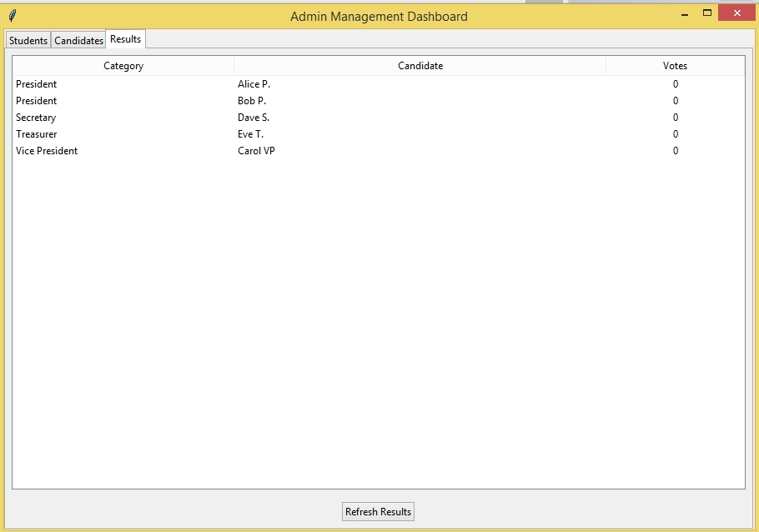Minimize the Admin Management Dashboard window
759x532 pixels.
[x=685, y=14]
